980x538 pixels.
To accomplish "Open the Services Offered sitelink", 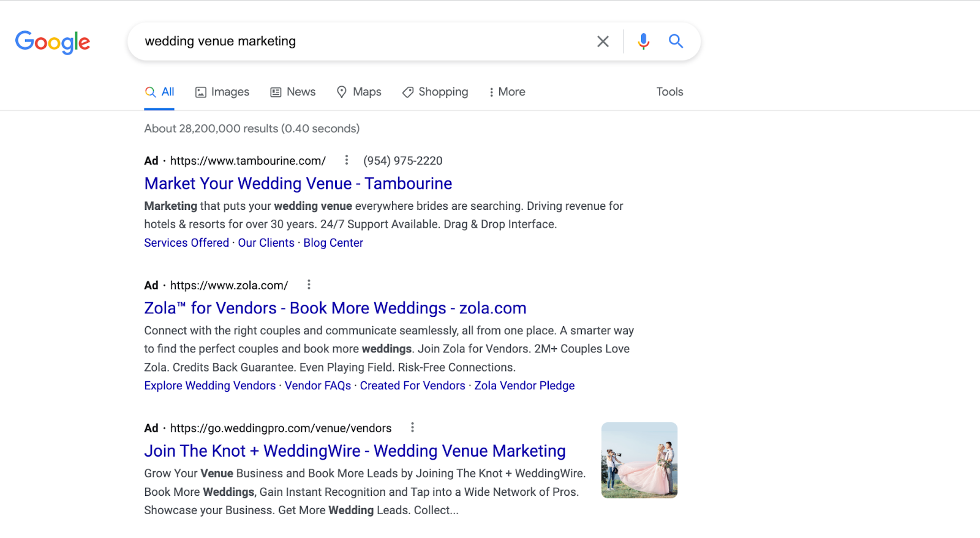I will [187, 243].
